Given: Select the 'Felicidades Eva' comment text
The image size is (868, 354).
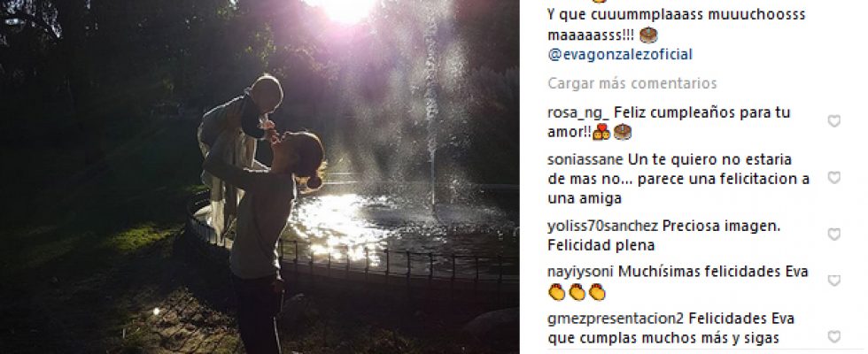Looking at the screenshot, I should pos(742,319).
